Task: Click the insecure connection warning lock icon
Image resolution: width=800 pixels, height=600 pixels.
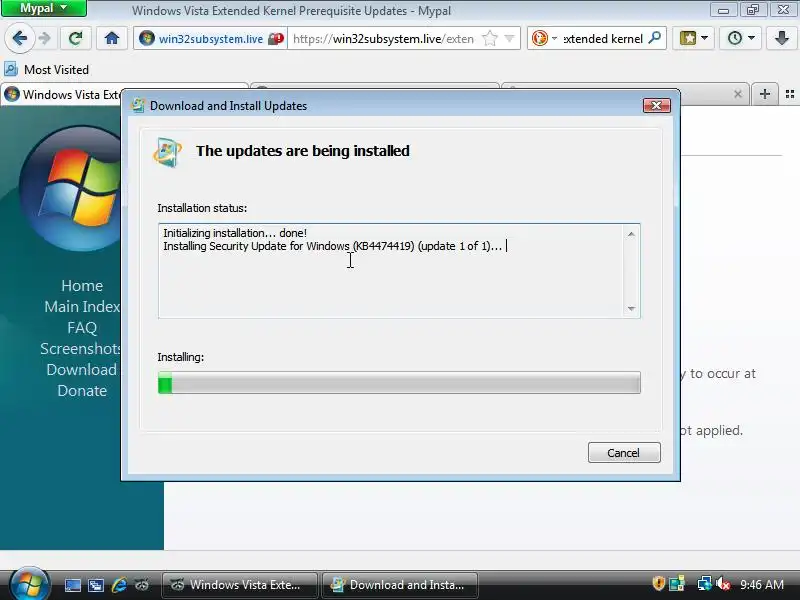Action: (x=276, y=39)
